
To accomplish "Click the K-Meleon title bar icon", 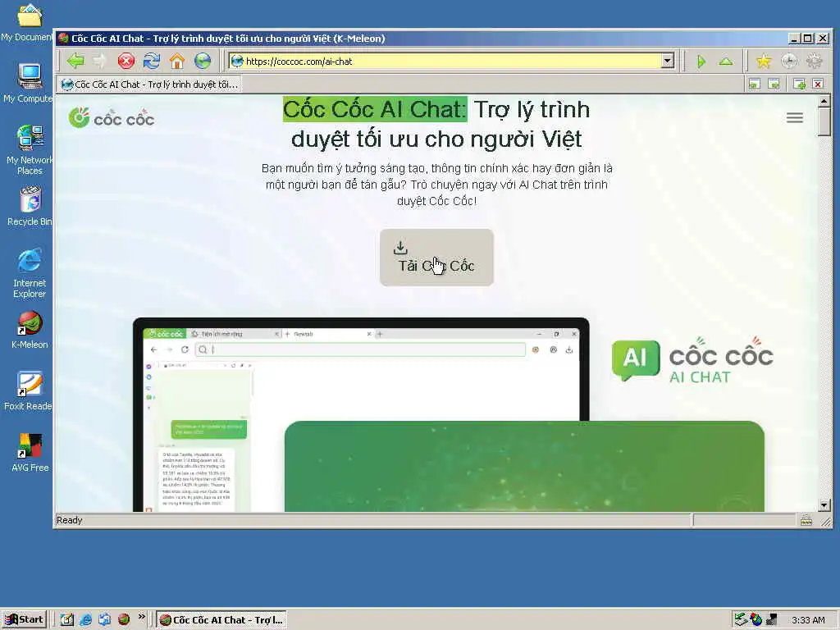I will point(64,39).
